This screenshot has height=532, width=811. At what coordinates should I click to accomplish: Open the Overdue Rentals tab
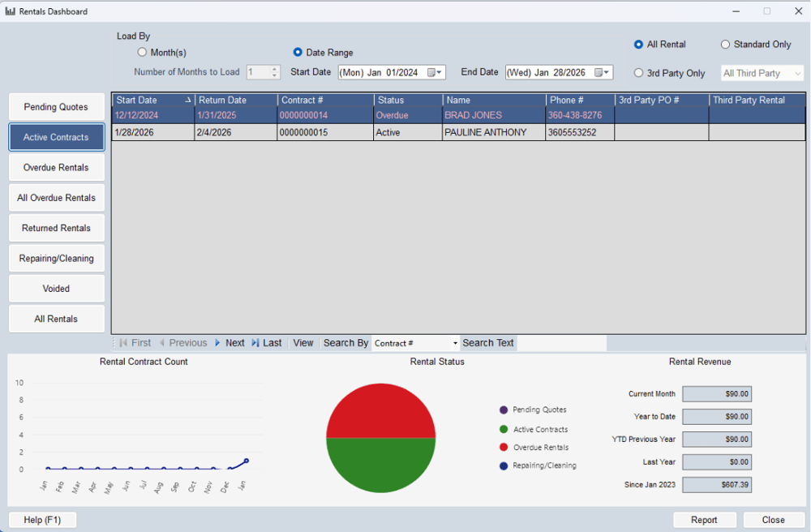point(57,167)
